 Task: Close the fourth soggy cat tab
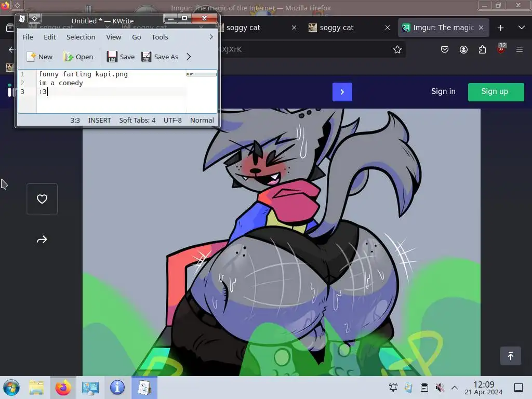[x=388, y=28]
